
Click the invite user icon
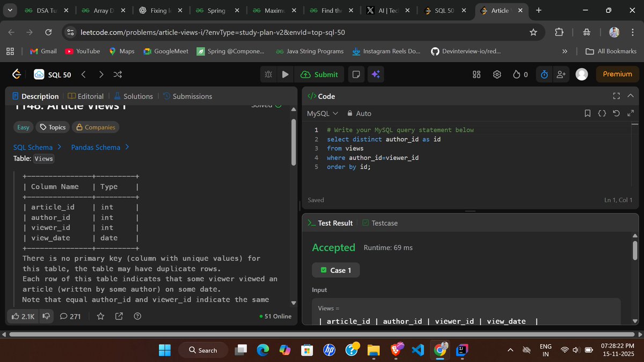(561, 75)
